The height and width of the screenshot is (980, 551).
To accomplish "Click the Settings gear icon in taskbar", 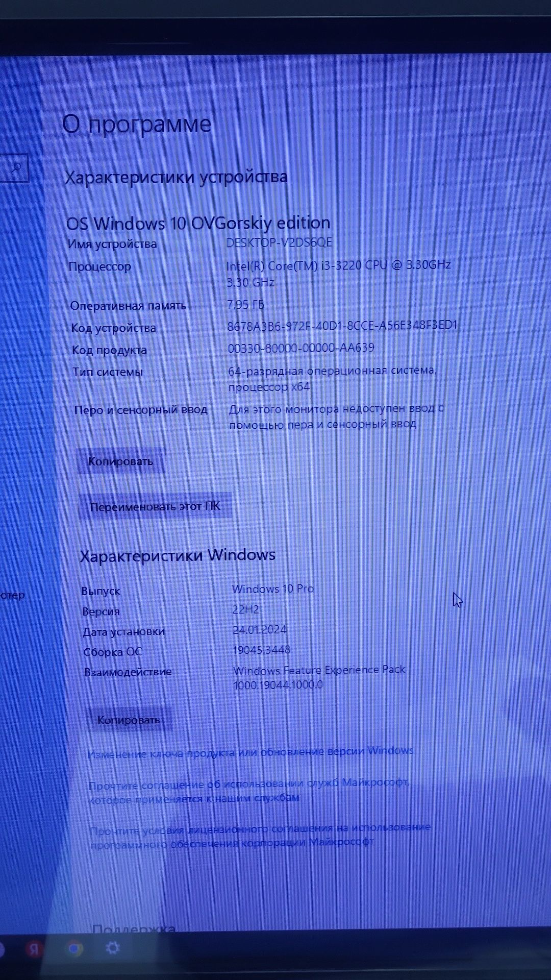I will coord(112,948).
